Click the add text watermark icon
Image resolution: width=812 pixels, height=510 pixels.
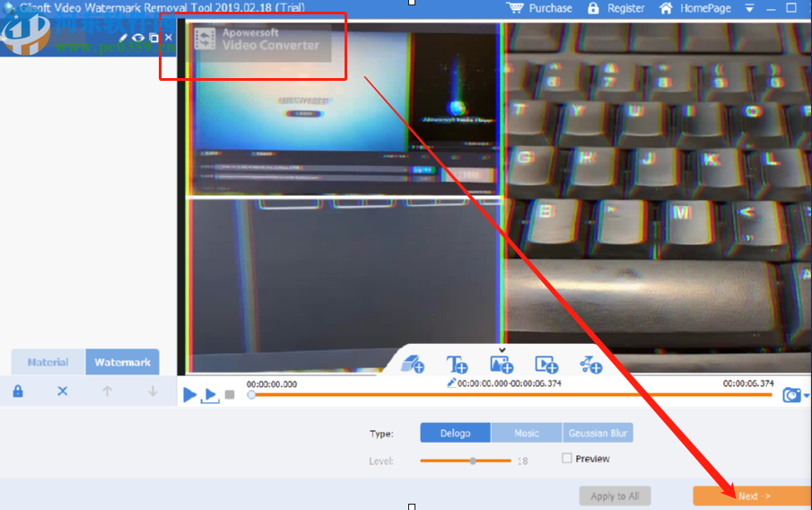click(x=457, y=364)
